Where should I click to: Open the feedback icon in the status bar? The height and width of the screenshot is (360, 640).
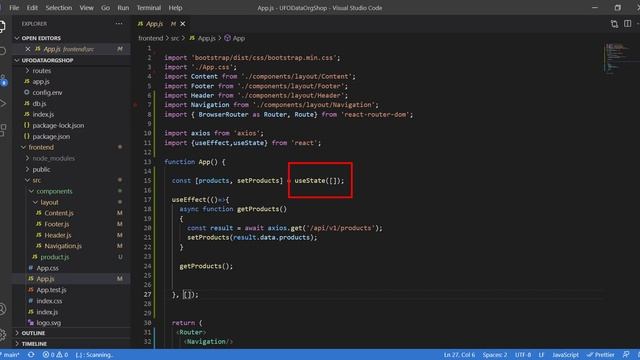(626, 355)
